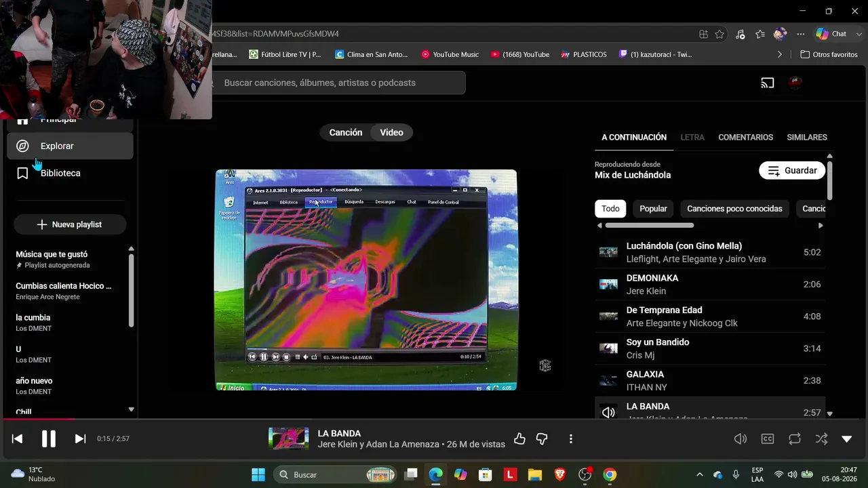Screen dimensions: 868x488
Task: Seek in the song progress bar
Action: pyautogui.click(x=434, y=419)
